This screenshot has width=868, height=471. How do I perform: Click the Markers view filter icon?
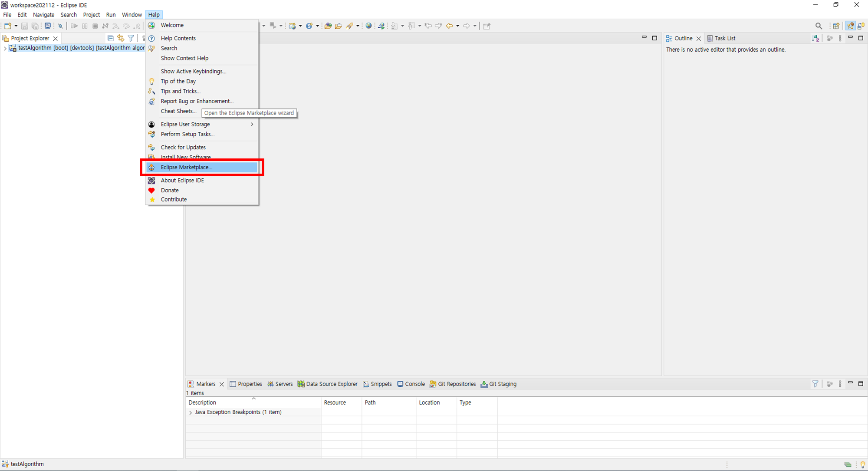click(x=815, y=384)
